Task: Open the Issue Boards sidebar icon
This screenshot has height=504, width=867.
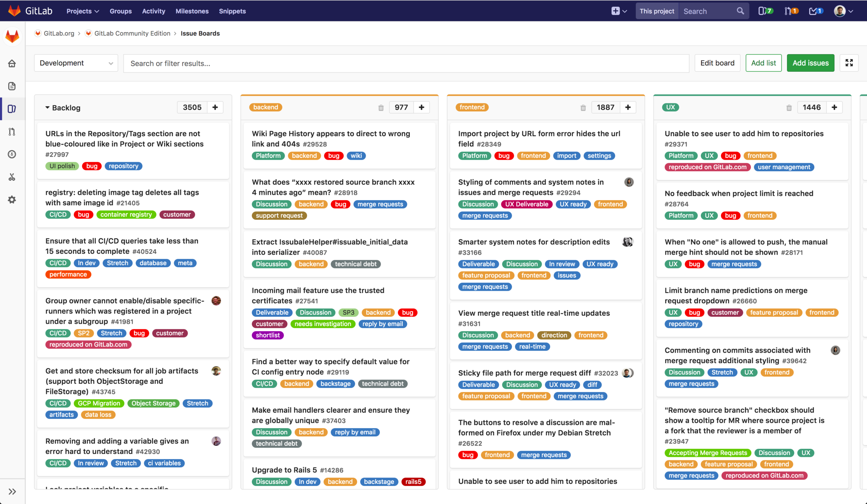Action: click(12, 109)
